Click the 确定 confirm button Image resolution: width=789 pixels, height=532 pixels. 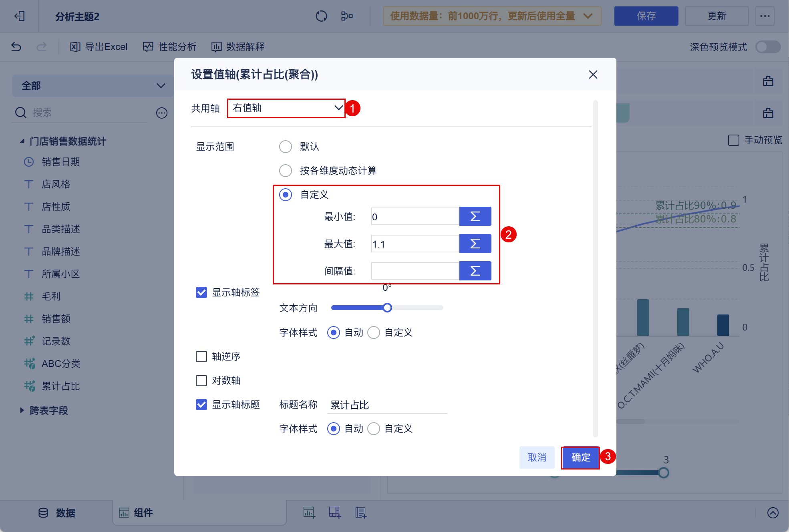coord(580,457)
